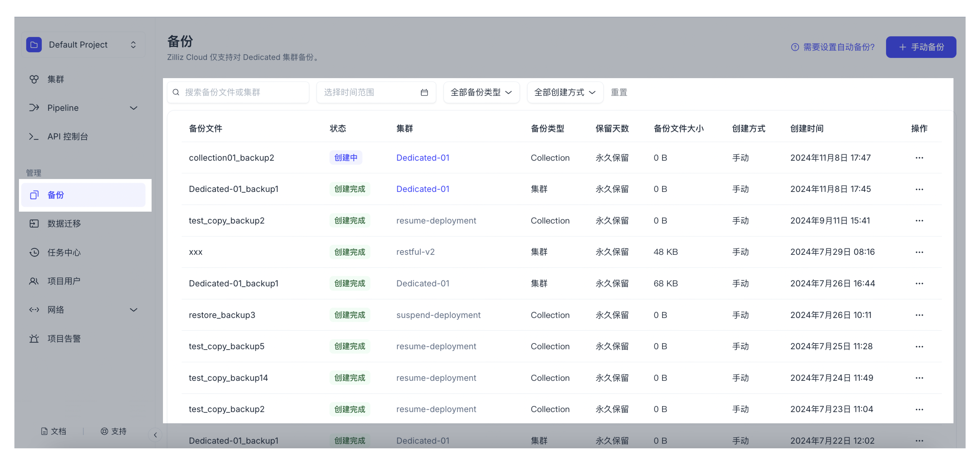The image size is (980, 465).
Task: Click the 68 KB size cell
Action: 665,283
